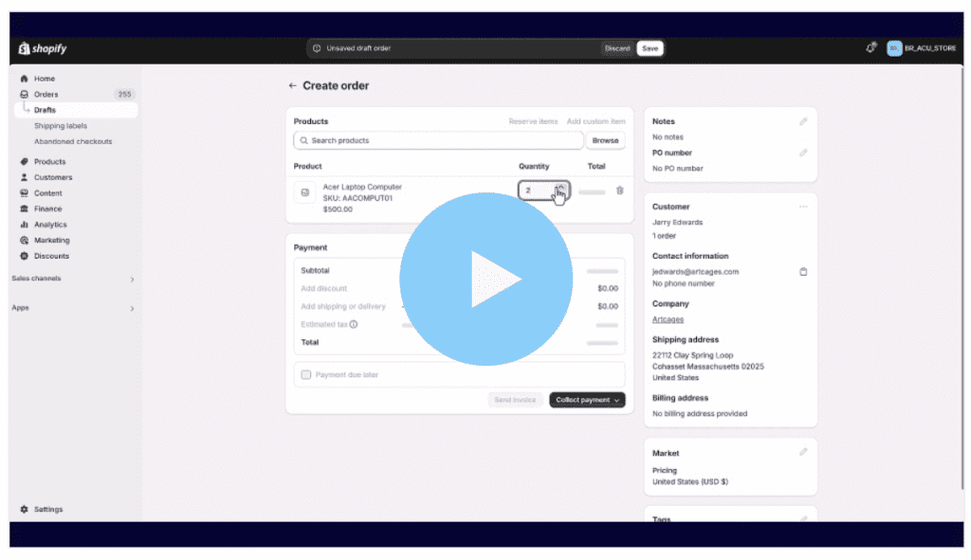Open Products in the sidebar

click(49, 162)
